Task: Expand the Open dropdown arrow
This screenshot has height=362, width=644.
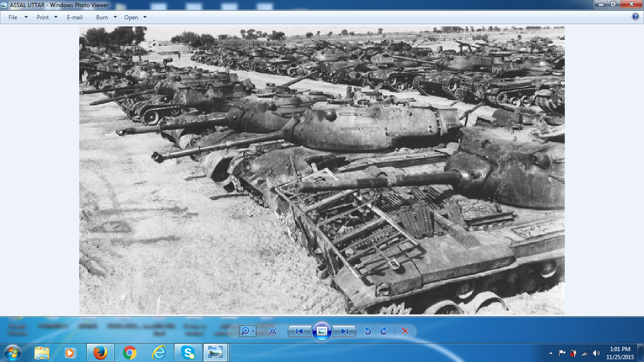Action: point(145,17)
